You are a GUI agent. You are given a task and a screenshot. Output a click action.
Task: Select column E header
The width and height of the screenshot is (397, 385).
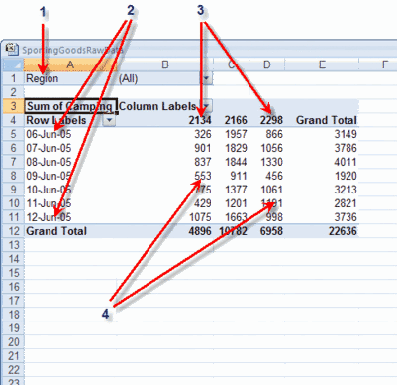(x=322, y=65)
